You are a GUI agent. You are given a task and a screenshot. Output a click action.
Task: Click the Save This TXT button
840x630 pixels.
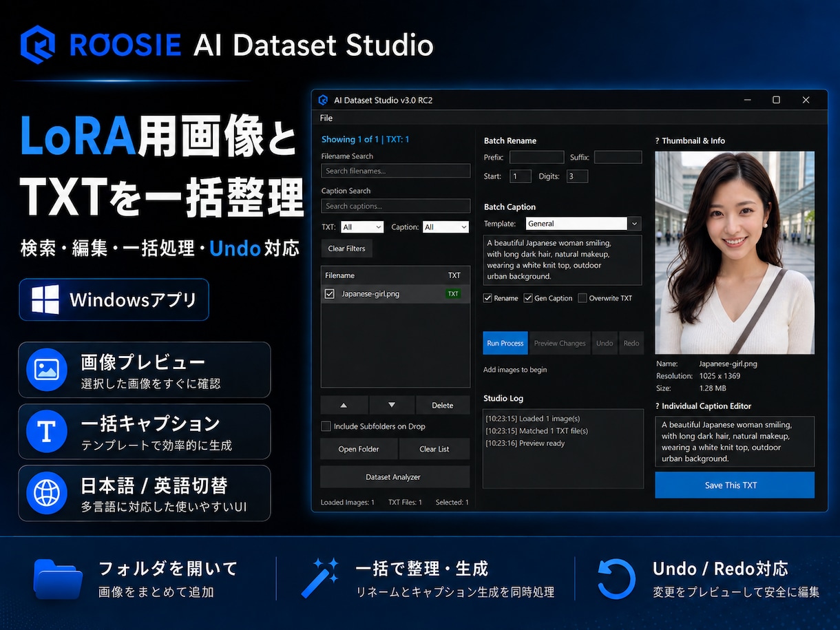735,485
